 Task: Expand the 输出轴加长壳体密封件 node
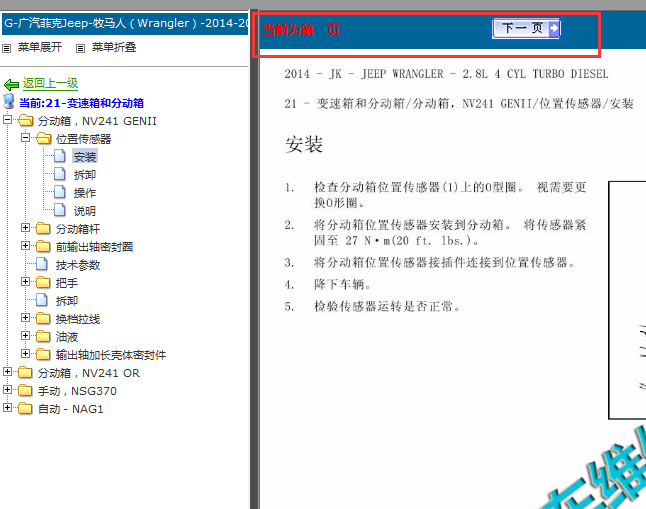pos(26,354)
